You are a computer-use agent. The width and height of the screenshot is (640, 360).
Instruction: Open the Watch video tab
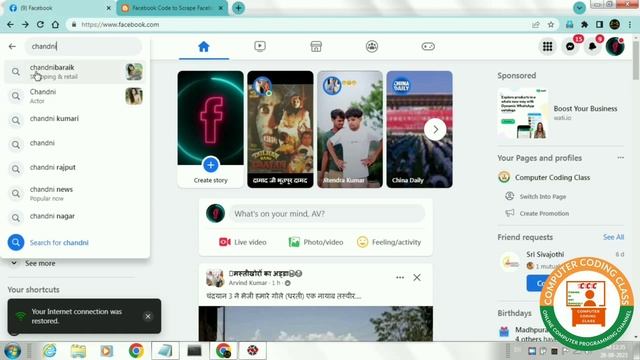coord(260,47)
